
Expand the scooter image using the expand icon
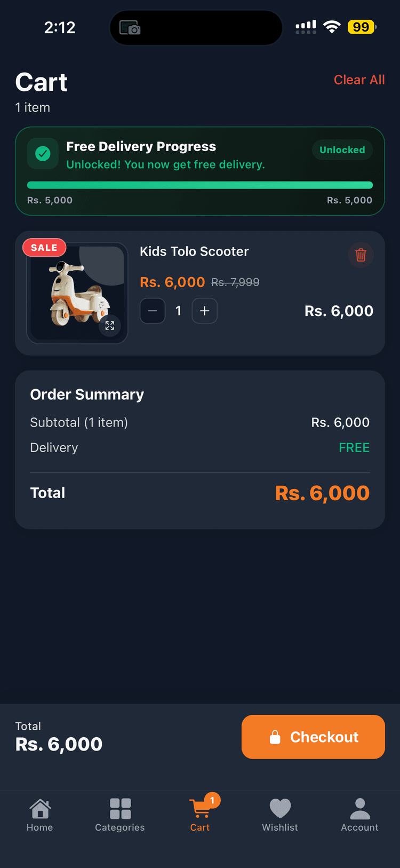[110, 325]
